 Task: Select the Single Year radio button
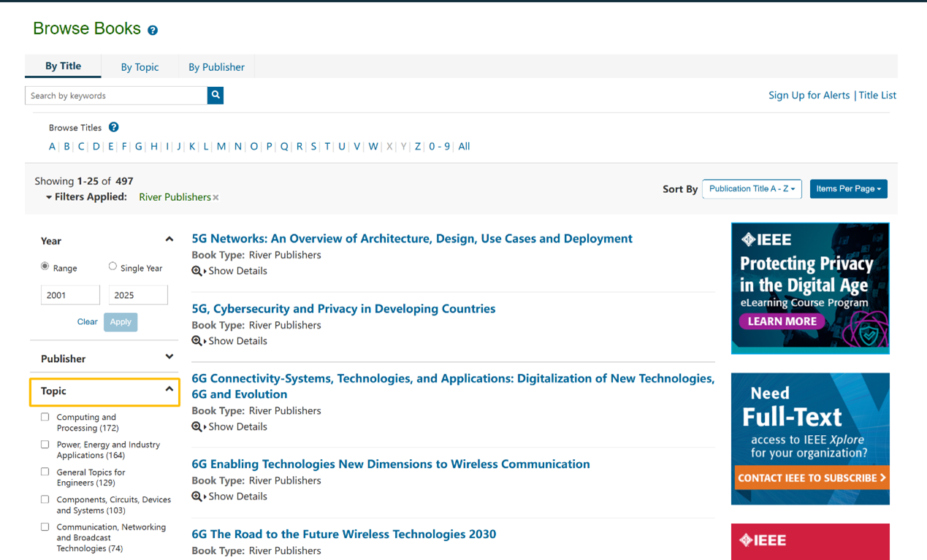[112, 266]
